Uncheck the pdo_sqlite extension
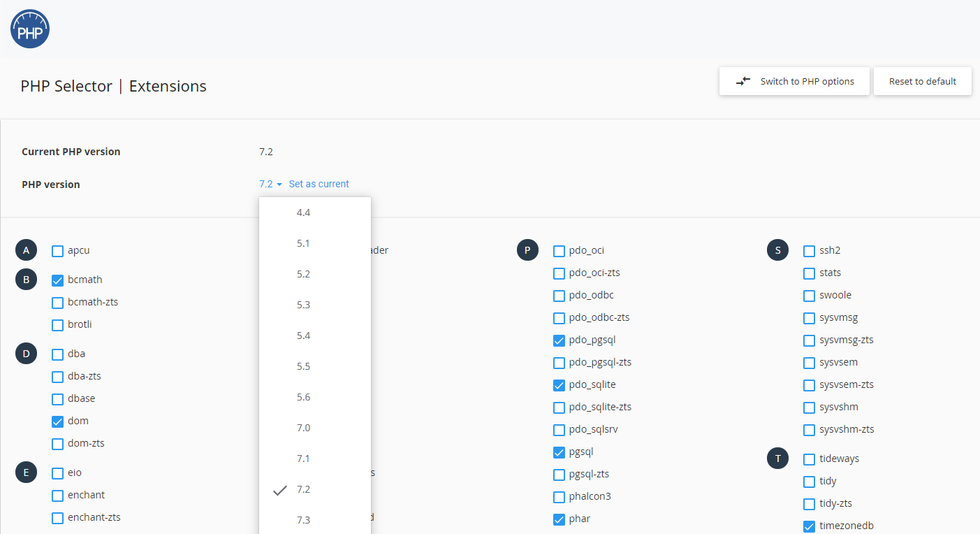The height and width of the screenshot is (534, 980). [x=559, y=385]
